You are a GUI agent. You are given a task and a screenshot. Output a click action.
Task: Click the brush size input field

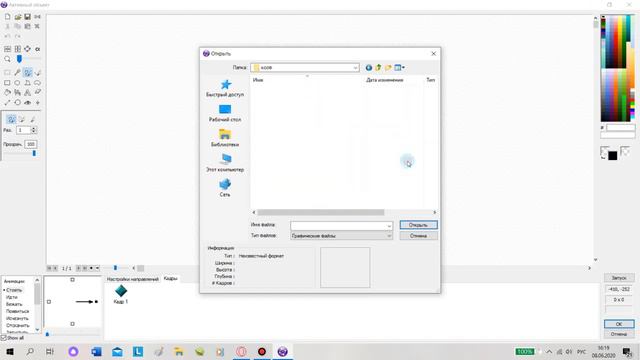[x=23, y=130]
